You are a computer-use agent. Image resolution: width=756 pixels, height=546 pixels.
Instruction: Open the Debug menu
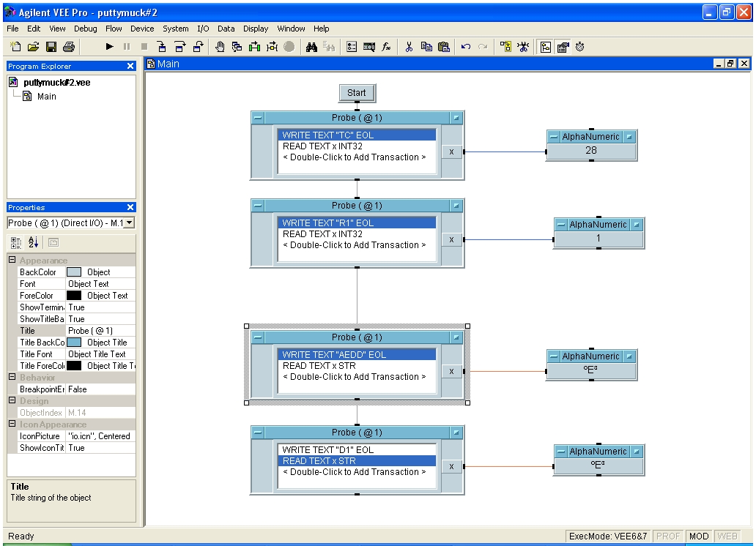click(x=85, y=29)
